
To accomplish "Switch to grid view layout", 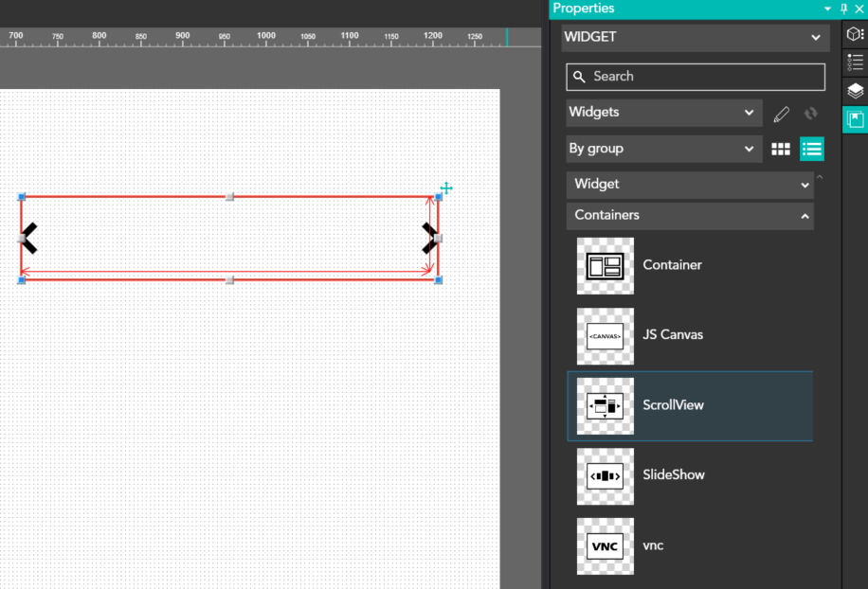I will pos(781,149).
